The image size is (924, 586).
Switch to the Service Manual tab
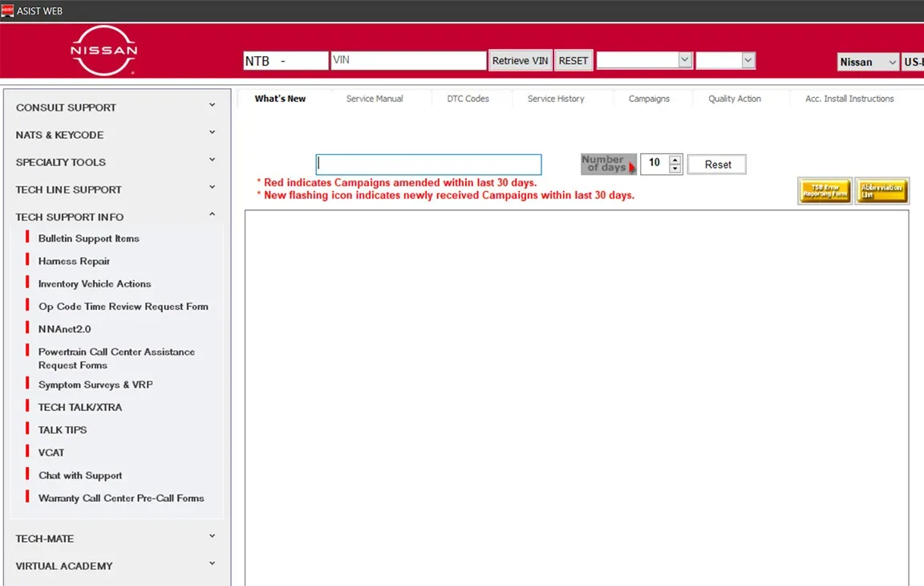click(375, 99)
